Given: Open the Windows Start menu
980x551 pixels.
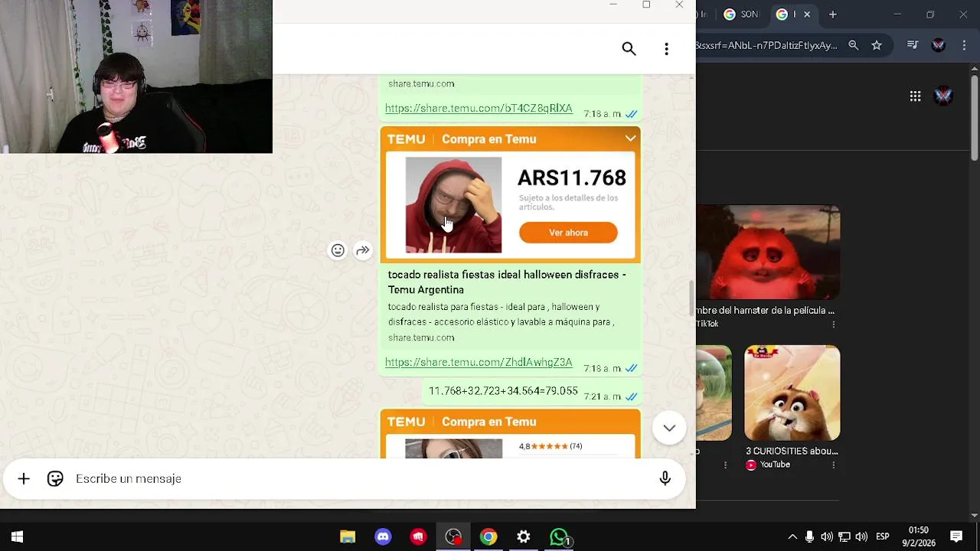Looking at the screenshot, I should [x=17, y=537].
